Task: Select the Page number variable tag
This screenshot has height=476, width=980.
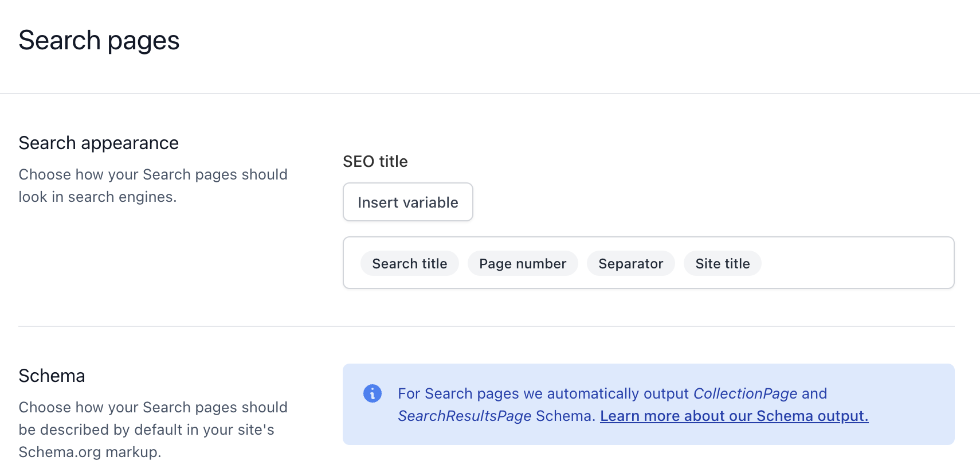Action: pos(522,264)
